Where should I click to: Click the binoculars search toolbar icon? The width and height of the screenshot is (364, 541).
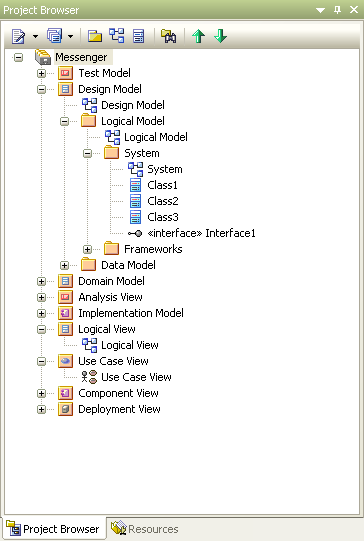[x=169, y=36]
